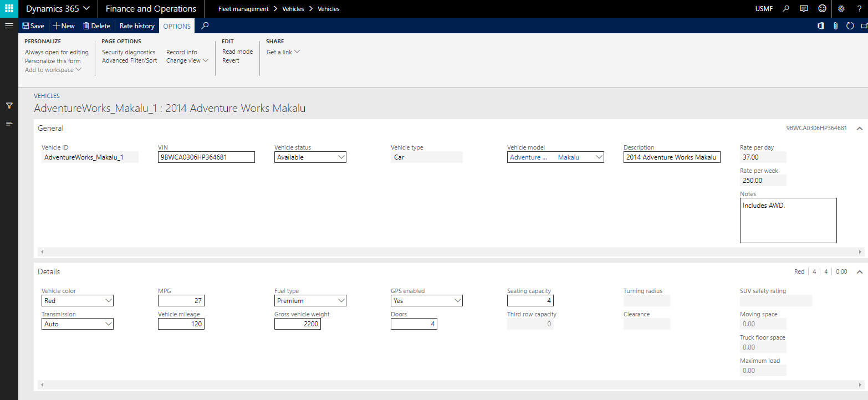Click the General section horizontal scrollbar
This screenshot has width=868, height=400.
[x=451, y=252]
